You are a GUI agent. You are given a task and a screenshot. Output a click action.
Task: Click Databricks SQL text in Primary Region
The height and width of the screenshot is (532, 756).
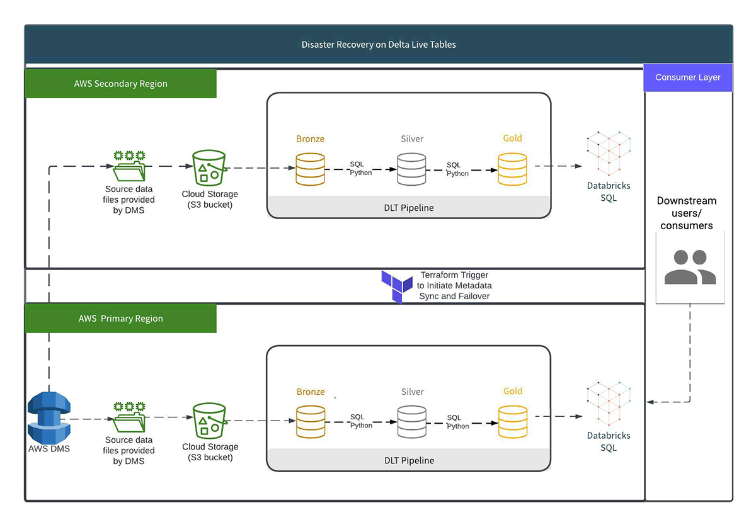[609, 442]
